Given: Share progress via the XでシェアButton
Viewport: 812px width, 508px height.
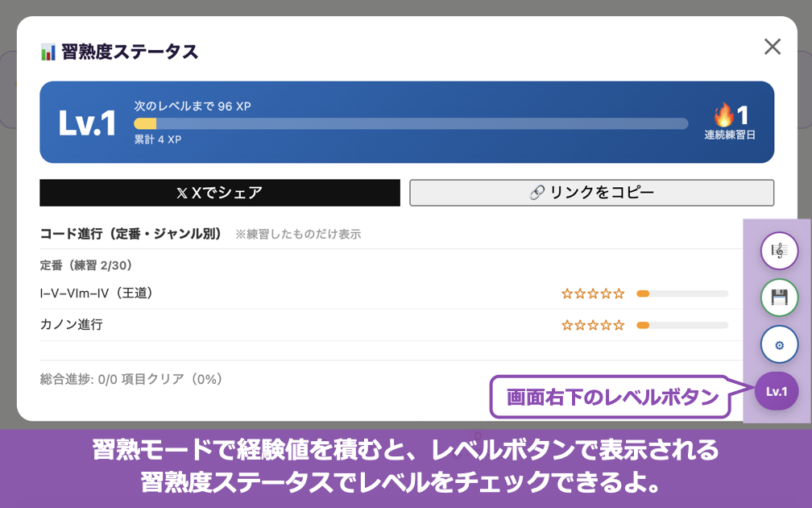Looking at the screenshot, I should 220,193.
